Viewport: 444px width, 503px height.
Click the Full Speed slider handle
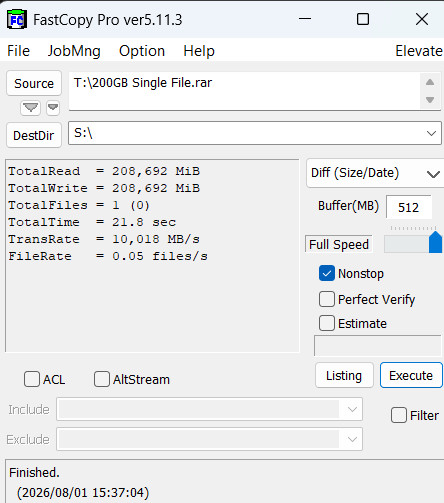pos(435,243)
